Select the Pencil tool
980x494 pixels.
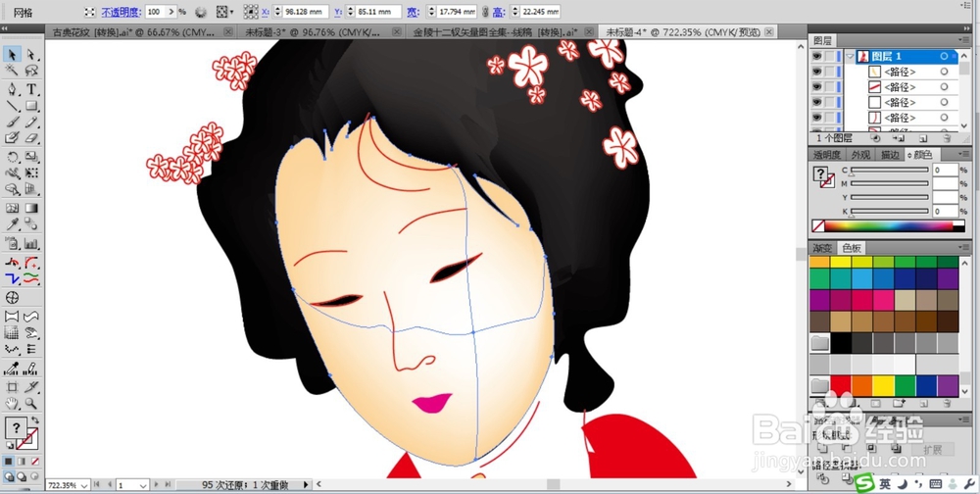pyautogui.click(x=31, y=123)
